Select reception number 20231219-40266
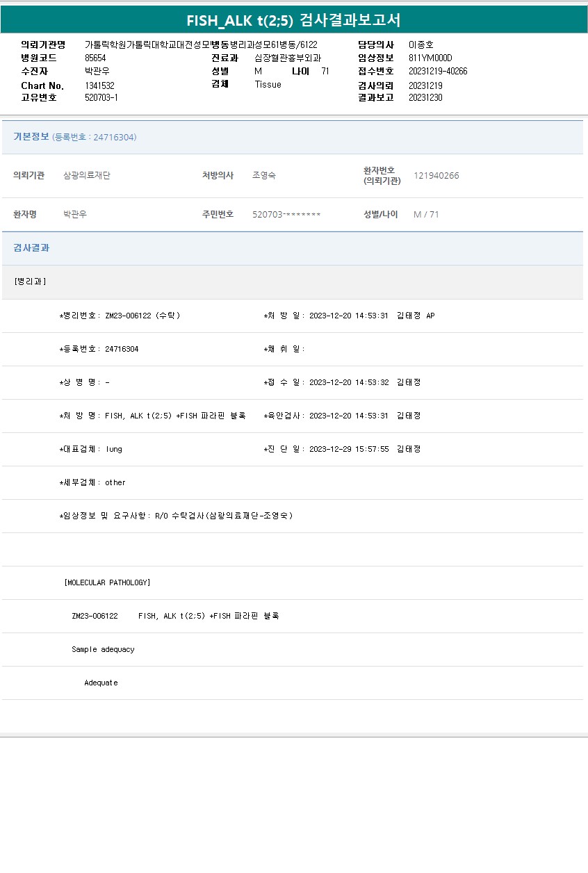 coord(438,72)
